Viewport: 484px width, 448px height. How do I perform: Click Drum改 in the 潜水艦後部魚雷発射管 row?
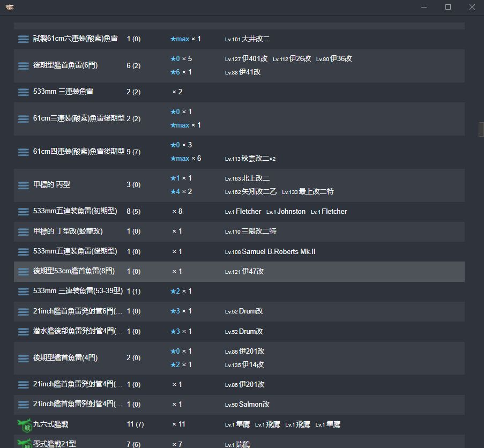click(x=244, y=331)
